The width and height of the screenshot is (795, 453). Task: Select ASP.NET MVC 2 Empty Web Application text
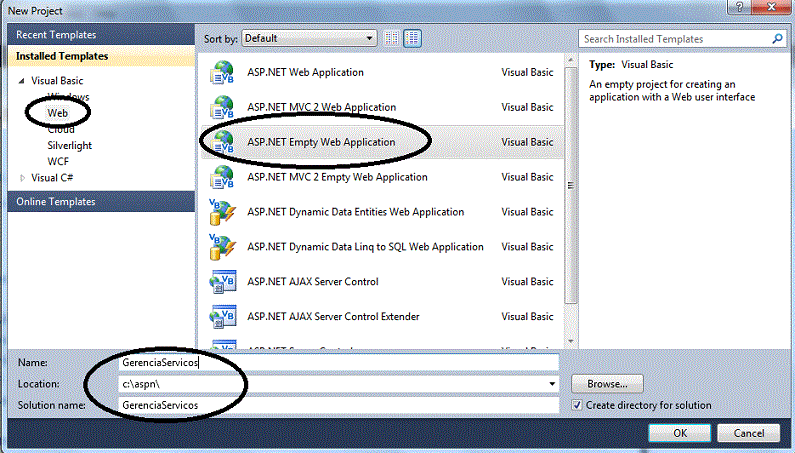point(337,177)
